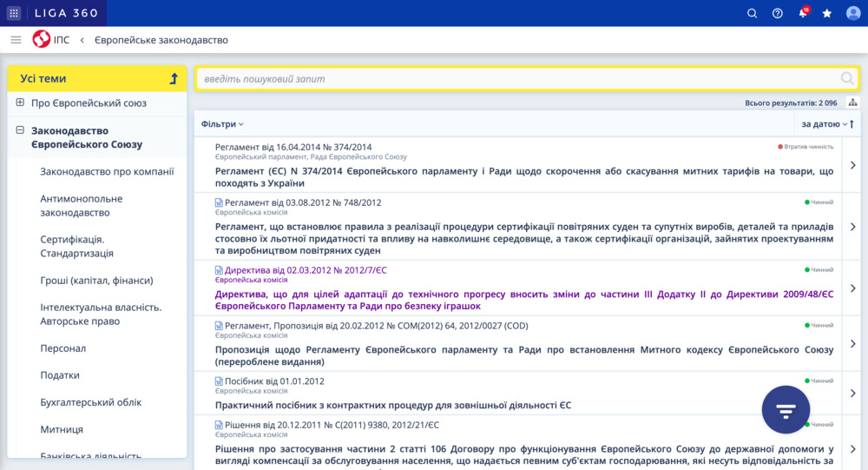Image resolution: width=868 pixels, height=470 pixels.
Task: Open the help question mark icon
Action: pos(778,13)
